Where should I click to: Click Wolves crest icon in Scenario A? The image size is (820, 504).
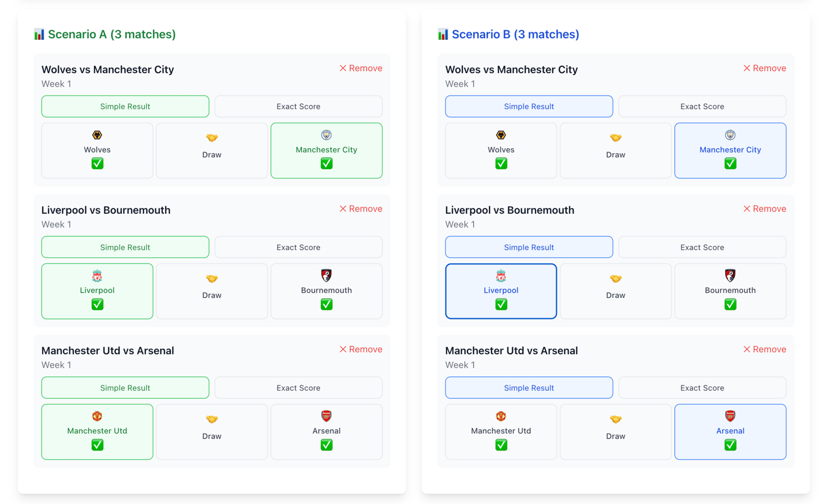(97, 135)
